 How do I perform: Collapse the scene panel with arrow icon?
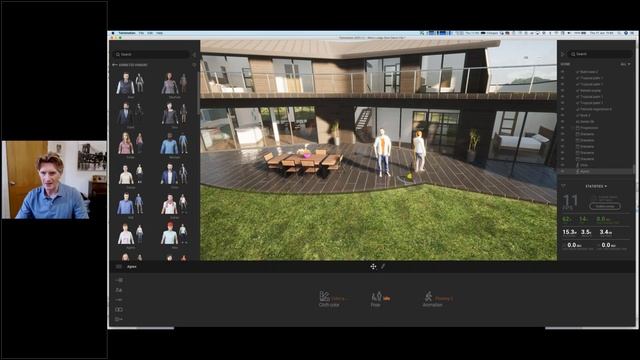563,54
